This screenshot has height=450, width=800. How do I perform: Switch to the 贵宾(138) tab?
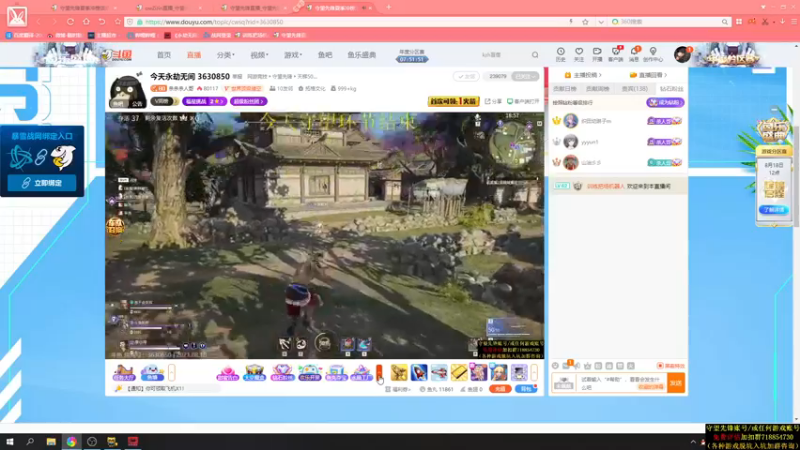pos(634,89)
